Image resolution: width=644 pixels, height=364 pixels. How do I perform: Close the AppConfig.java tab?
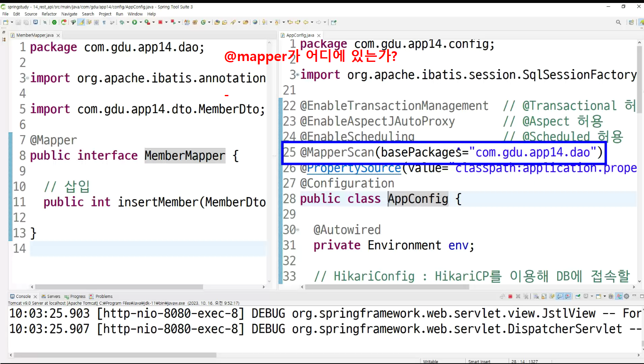coord(319,36)
